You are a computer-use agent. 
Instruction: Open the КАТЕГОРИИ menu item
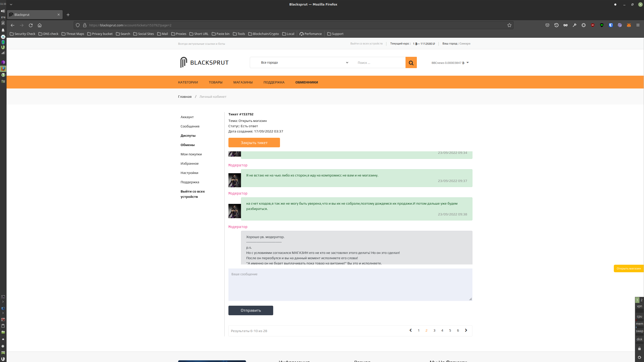[188, 82]
